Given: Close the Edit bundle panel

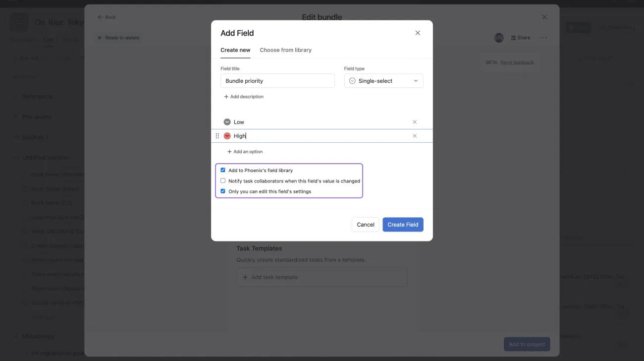Looking at the screenshot, I should point(544,17).
